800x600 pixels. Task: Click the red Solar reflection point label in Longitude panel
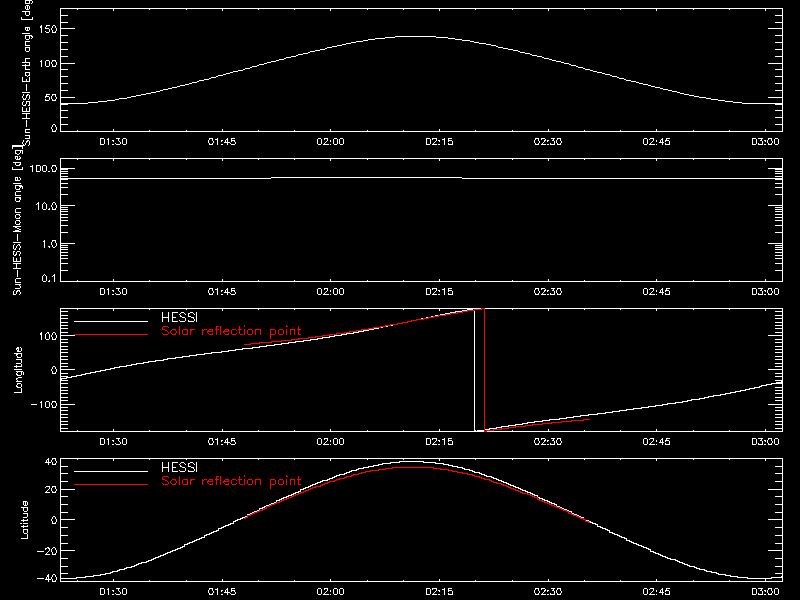coord(231,331)
